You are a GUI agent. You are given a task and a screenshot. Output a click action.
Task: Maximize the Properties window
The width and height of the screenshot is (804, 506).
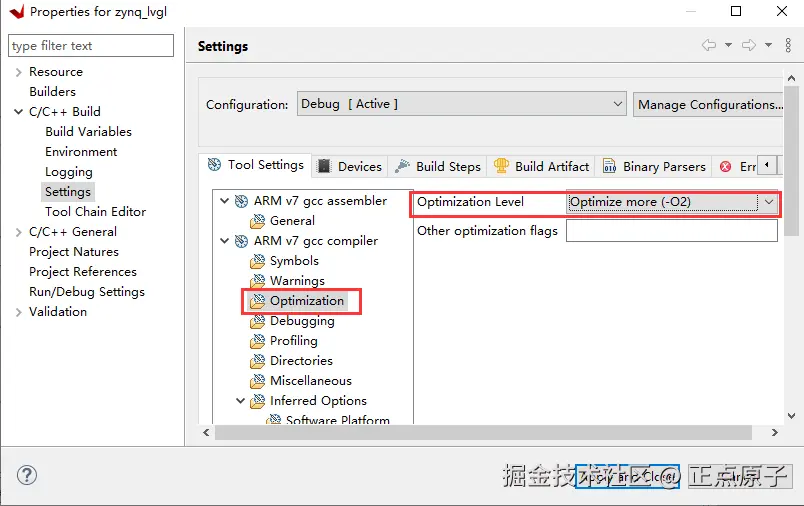tap(736, 11)
